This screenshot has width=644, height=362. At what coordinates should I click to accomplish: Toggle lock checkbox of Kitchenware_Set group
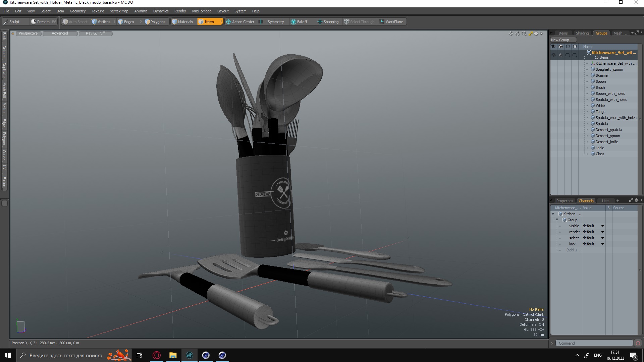coord(575,55)
